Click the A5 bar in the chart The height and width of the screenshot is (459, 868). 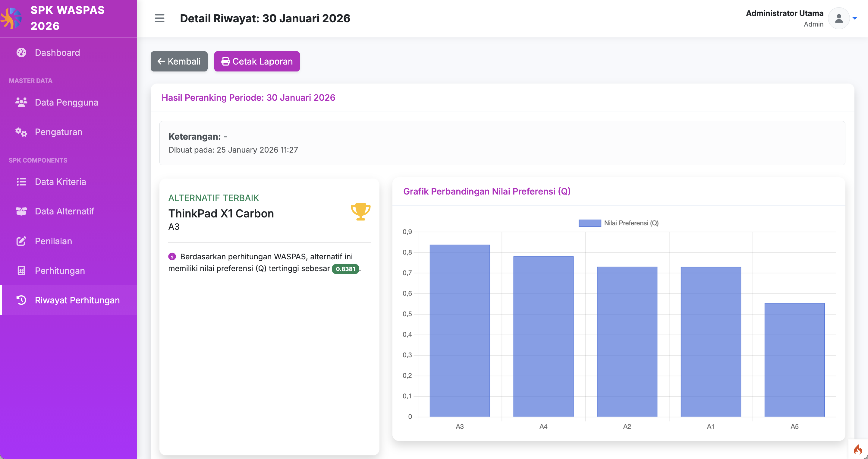[794, 360]
